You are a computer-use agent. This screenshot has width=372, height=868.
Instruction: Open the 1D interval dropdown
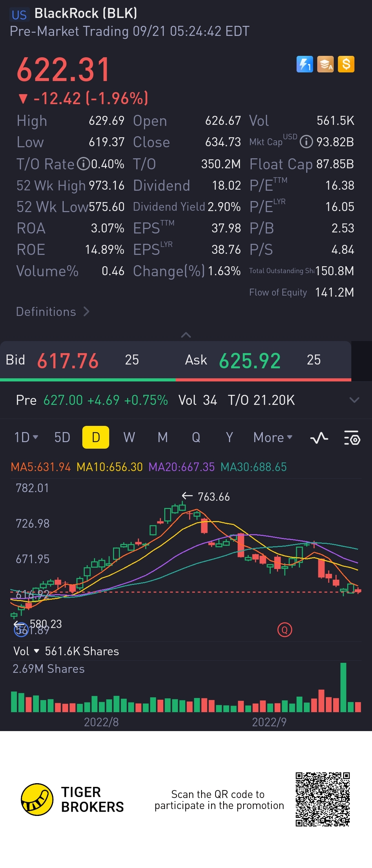(26, 437)
